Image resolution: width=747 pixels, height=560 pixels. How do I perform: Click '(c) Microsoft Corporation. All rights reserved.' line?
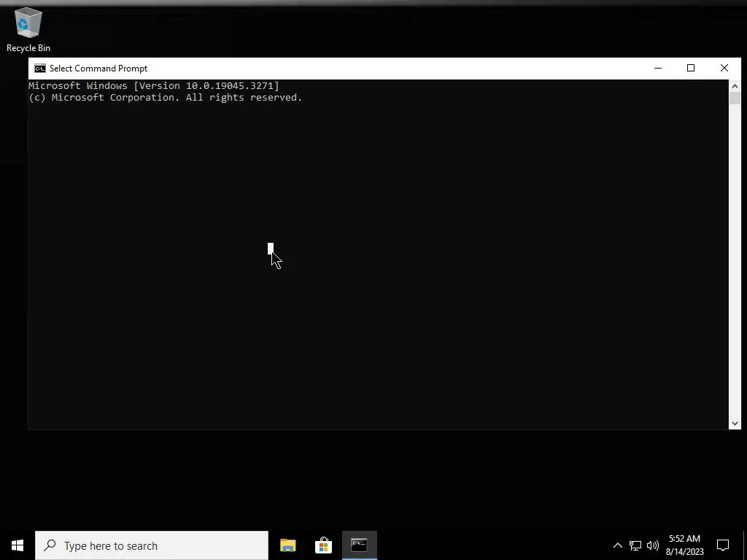click(x=166, y=98)
